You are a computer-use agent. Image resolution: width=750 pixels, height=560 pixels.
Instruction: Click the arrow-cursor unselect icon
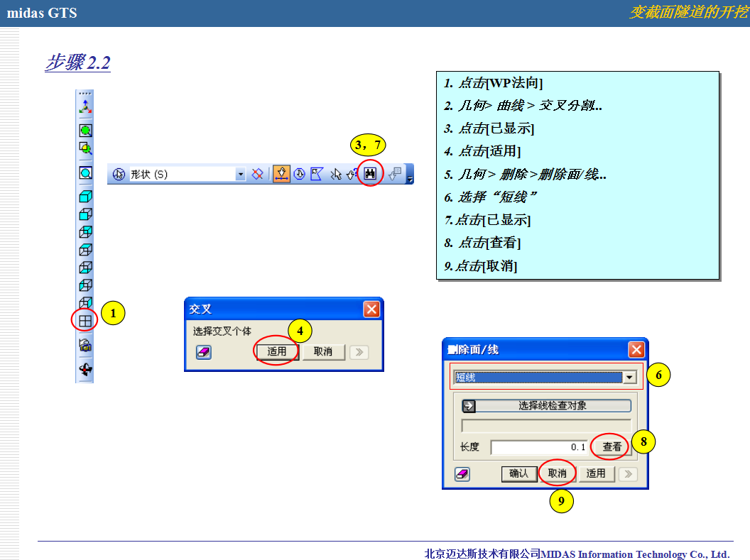(336, 175)
